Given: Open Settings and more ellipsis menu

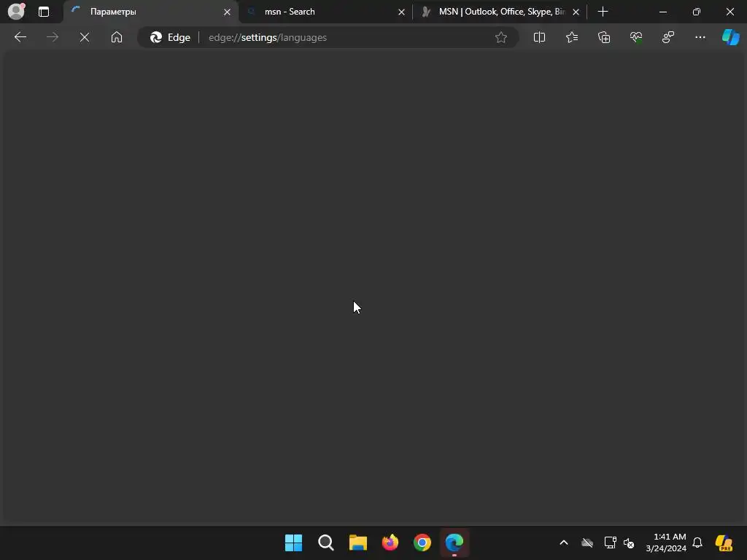Looking at the screenshot, I should [700, 37].
